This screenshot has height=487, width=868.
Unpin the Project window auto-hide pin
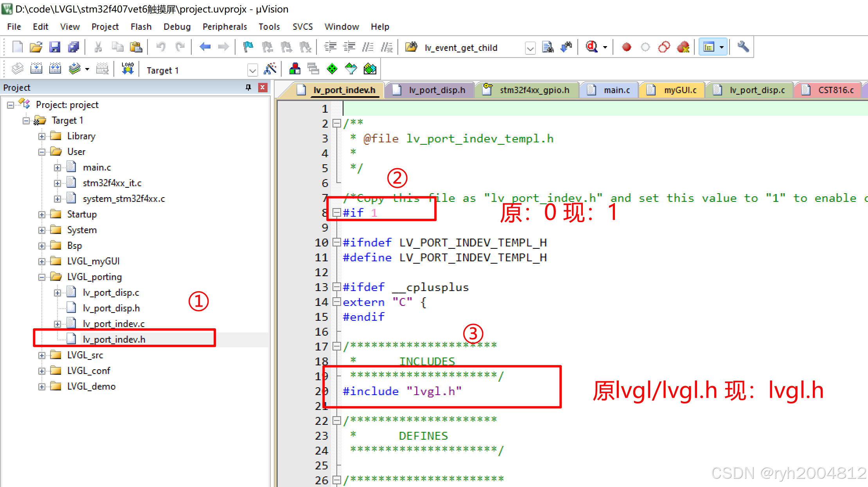point(248,87)
